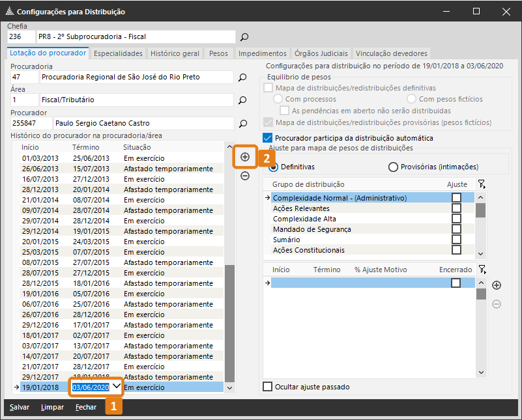
Task: Click the magnifier beside Procuradoria field
Action: click(242, 77)
